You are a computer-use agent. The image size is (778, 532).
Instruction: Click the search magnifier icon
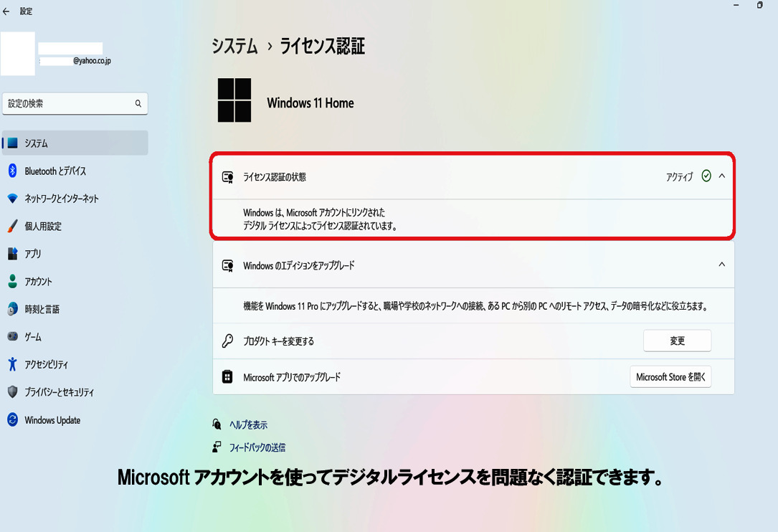(x=138, y=103)
